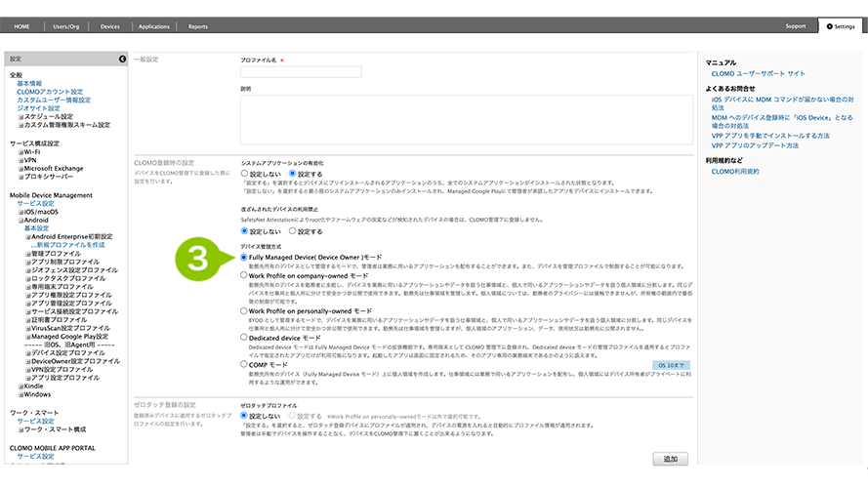
Task: Select Android Enterprise初期設定 tree item
Action: (x=72, y=237)
